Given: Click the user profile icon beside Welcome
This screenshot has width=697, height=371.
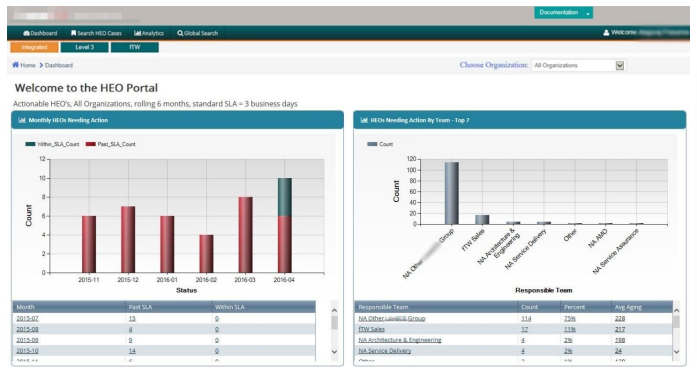Looking at the screenshot, I should pyautogui.click(x=606, y=32).
